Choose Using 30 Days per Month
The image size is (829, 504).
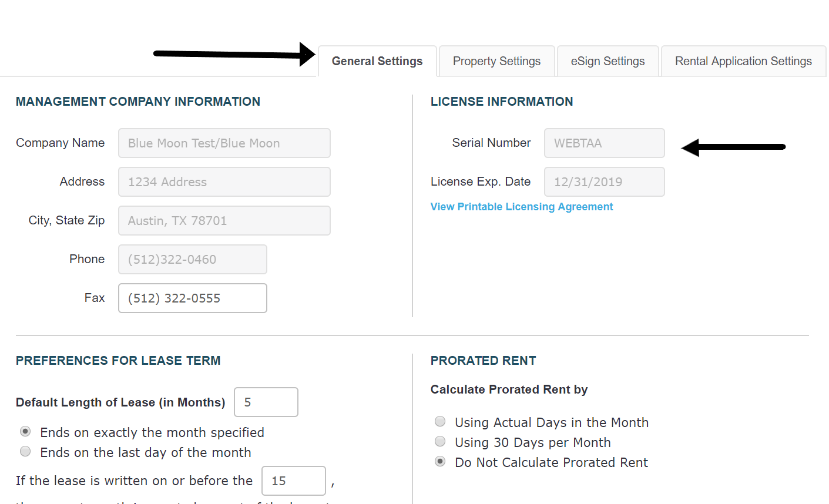coord(440,441)
